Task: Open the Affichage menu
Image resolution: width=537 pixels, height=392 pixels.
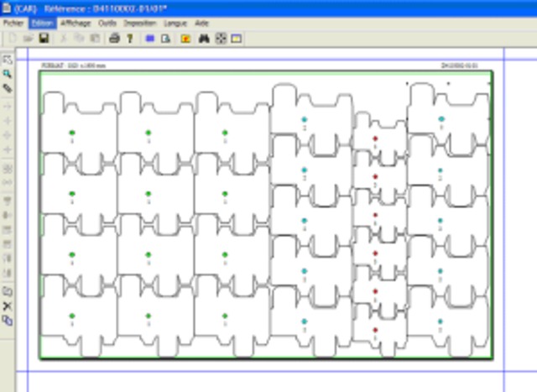Action: 75,24
